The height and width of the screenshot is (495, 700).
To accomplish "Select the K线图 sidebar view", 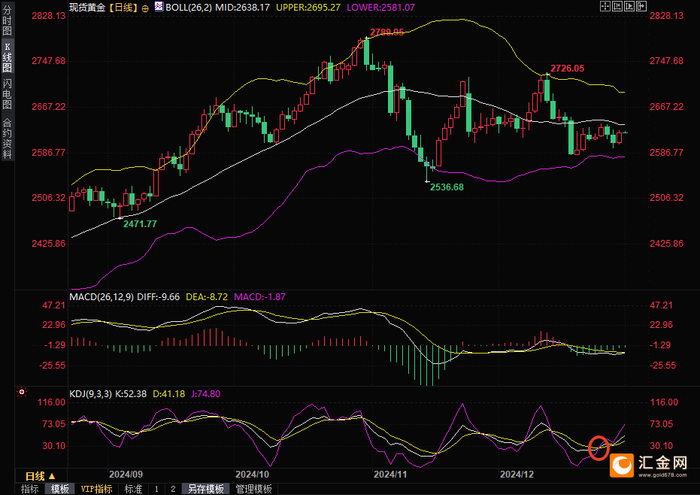I will point(7,57).
